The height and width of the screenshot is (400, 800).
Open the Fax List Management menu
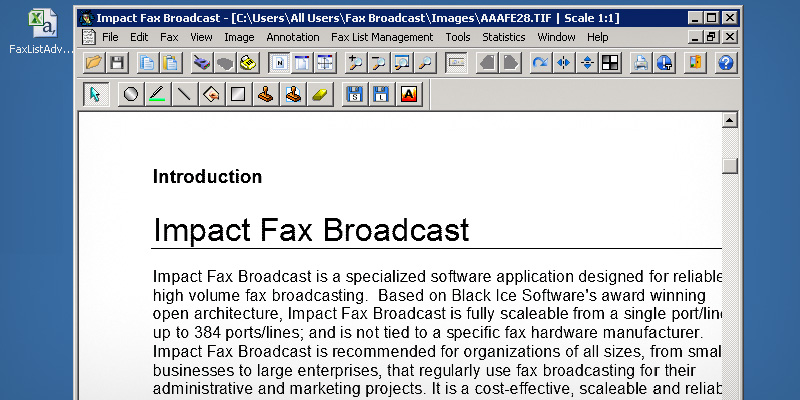[382, 37]
